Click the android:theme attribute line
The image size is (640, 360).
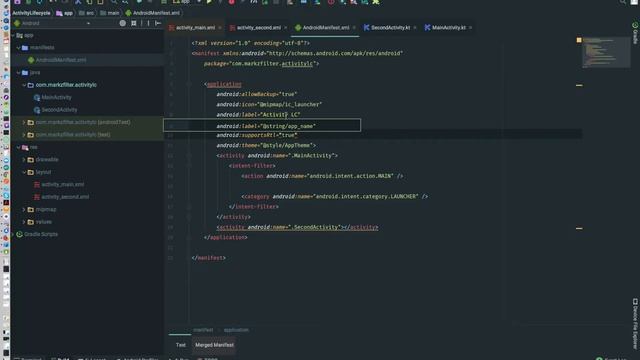coord(266,145)
